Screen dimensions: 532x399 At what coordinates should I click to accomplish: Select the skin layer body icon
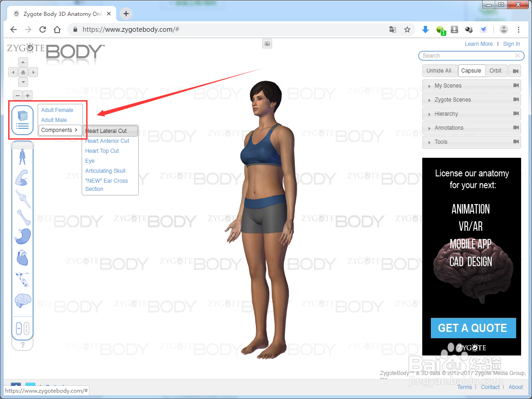click(x=22, y=156)
